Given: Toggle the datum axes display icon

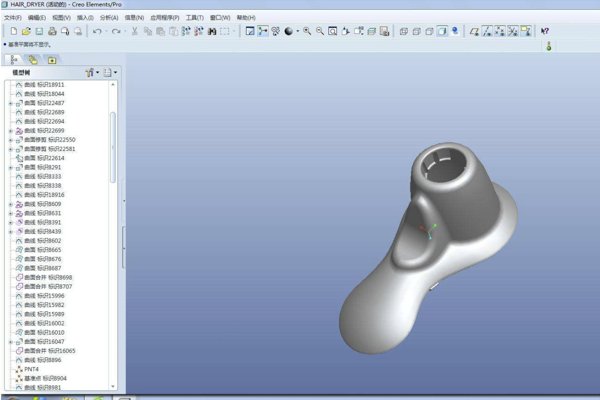Looking at the screenshot, I should click(487, 32).
